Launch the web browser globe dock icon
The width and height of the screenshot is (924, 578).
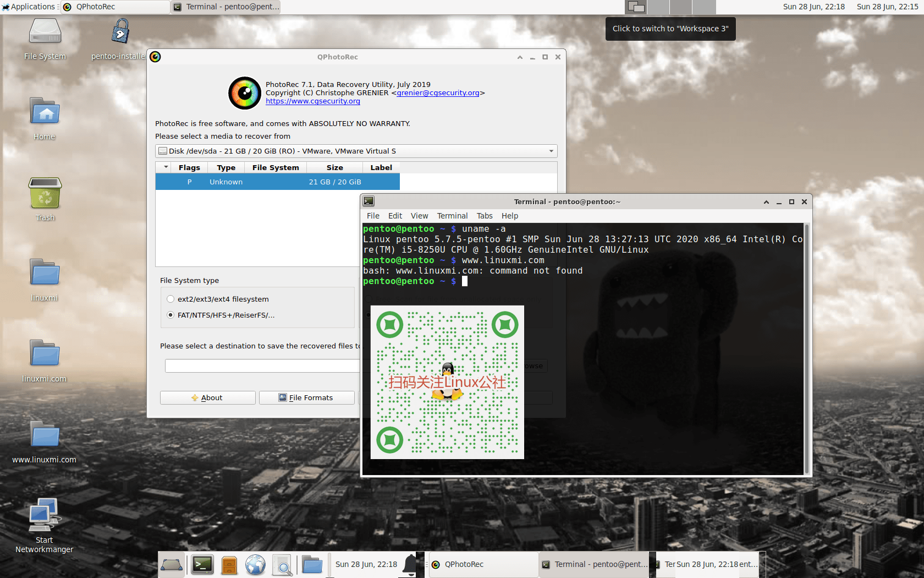click(255, 565)
